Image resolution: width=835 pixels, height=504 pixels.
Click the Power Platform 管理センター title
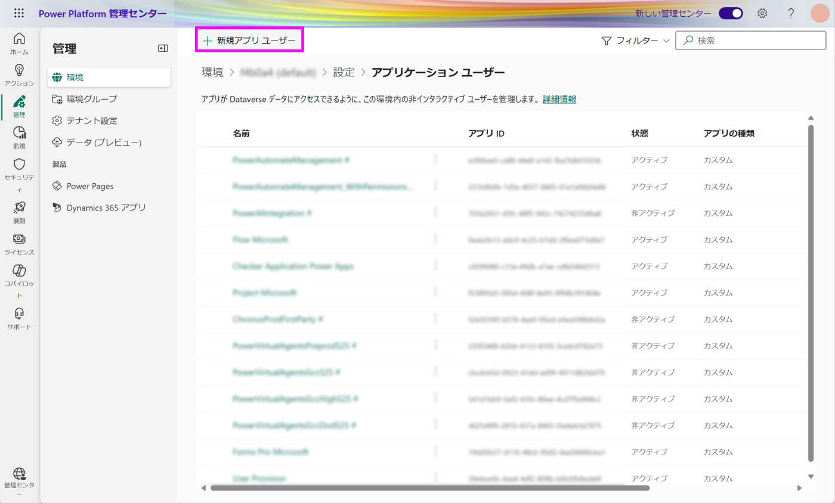103,13
